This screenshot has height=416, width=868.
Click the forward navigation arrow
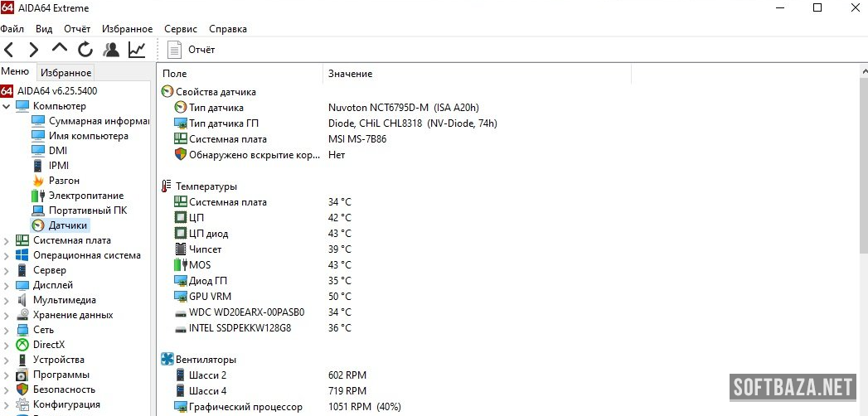pyautogui.click(x=33, y=50)
